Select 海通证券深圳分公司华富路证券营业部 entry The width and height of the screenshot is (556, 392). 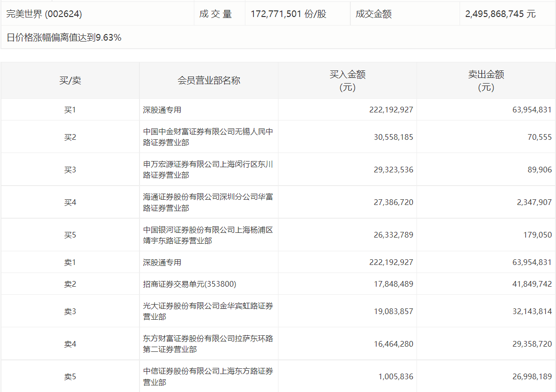point(208,202)
